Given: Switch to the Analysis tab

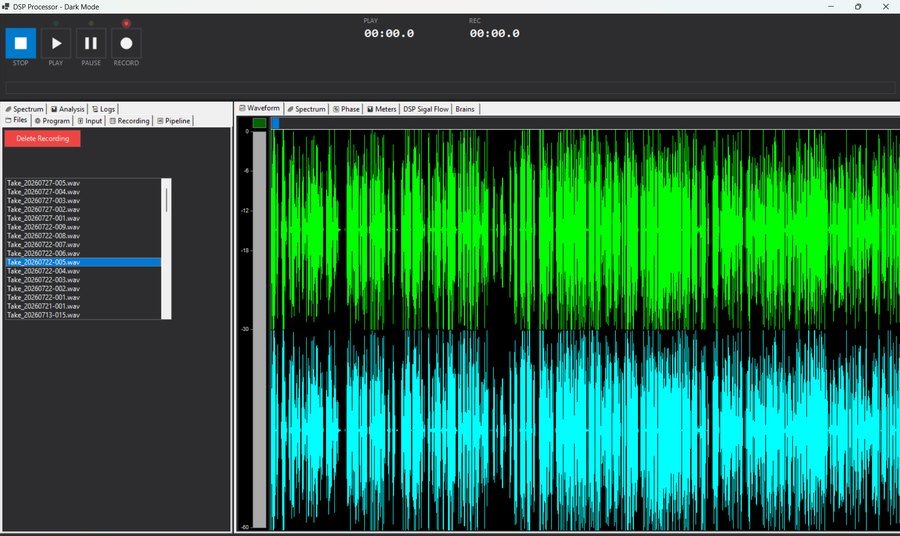Looking at the screenshot, I should (x=67, y=108).
